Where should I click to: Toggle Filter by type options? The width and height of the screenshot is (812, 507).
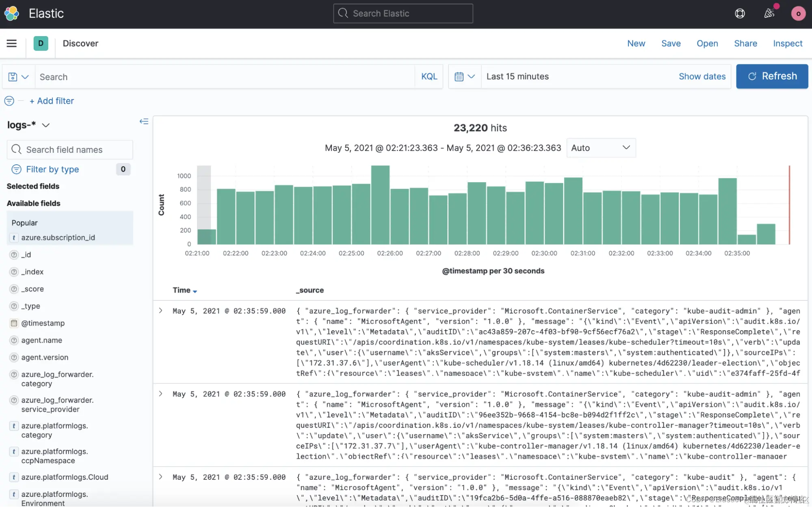click(52, 169)
